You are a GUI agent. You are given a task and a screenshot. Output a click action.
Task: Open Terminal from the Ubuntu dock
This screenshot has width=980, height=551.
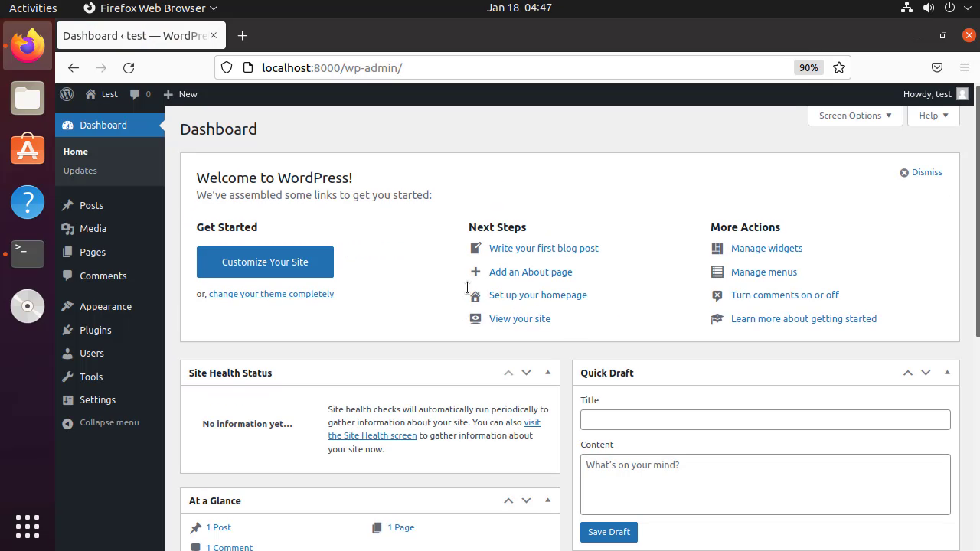coord(28,253)
